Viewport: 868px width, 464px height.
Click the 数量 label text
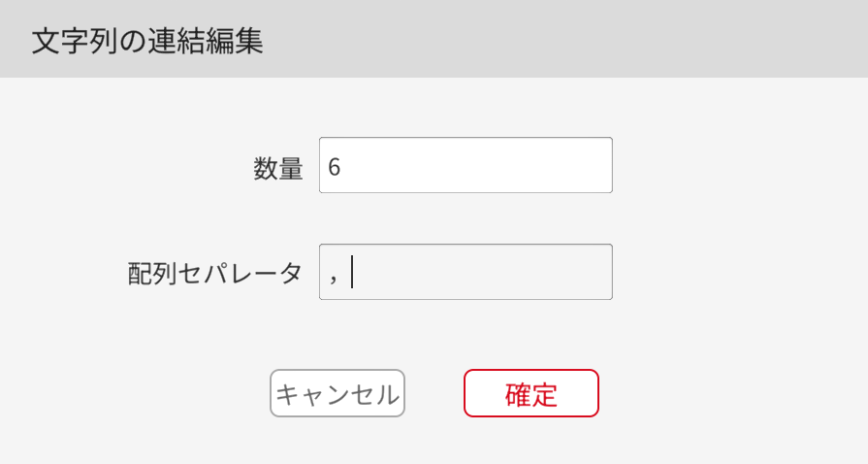[x=278, y=168]
